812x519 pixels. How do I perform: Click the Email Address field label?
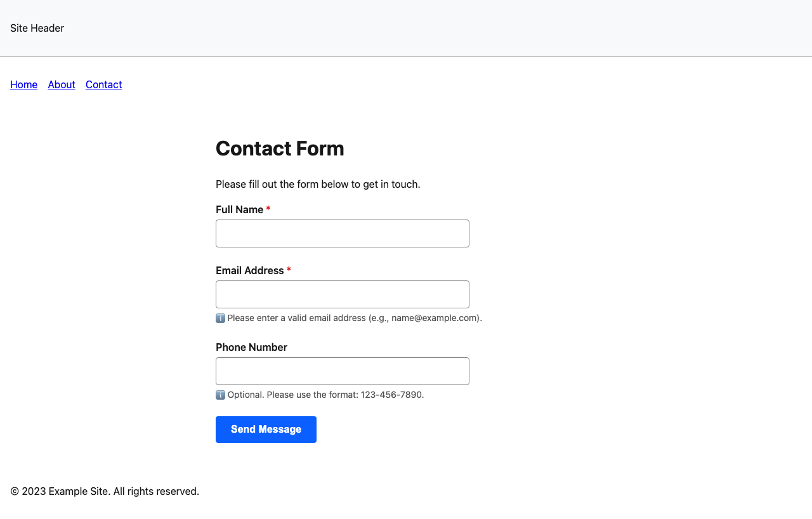click(249, 270)
